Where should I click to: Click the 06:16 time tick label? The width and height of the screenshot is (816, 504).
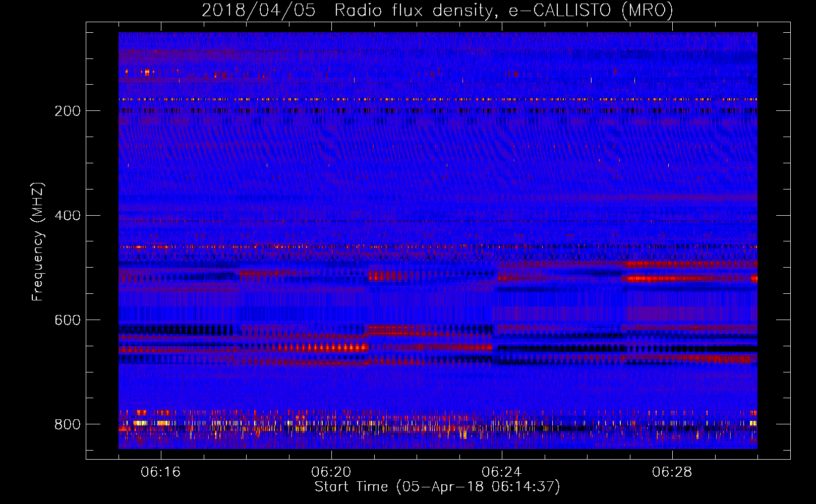(x=160, y=472)
